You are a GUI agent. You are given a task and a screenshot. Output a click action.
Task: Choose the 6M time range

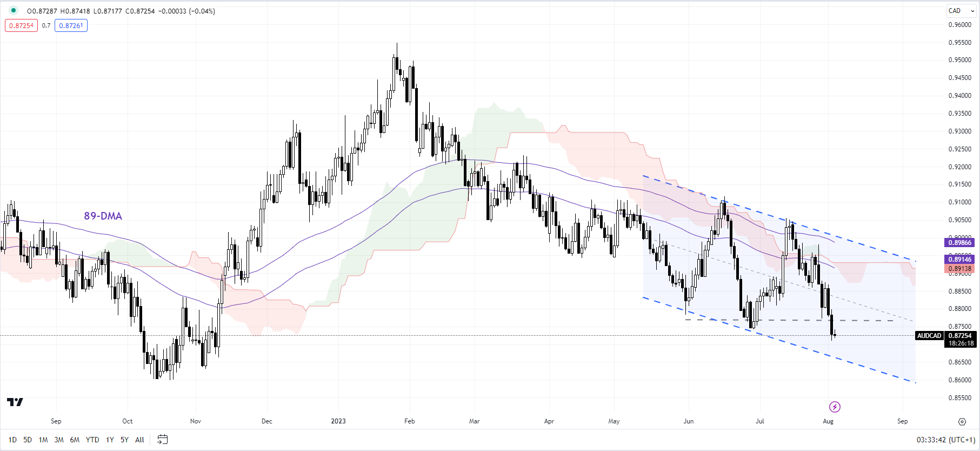click(75, 440)
